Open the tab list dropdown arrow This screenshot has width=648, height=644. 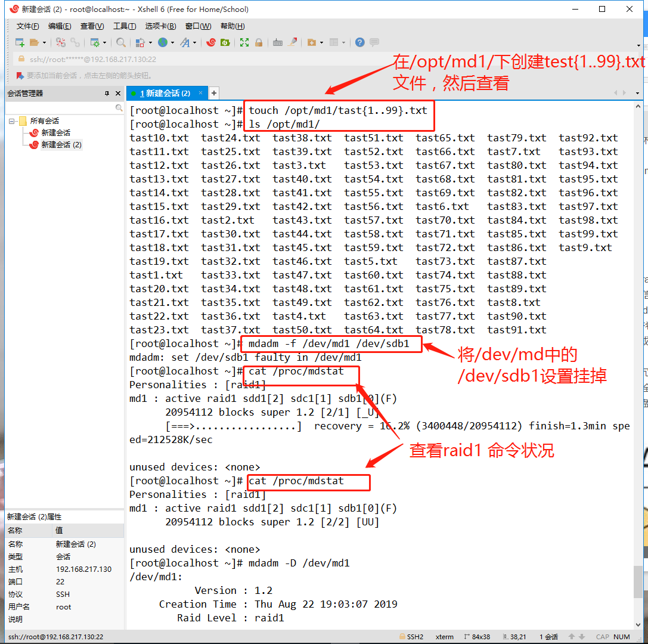coord(637,93)
